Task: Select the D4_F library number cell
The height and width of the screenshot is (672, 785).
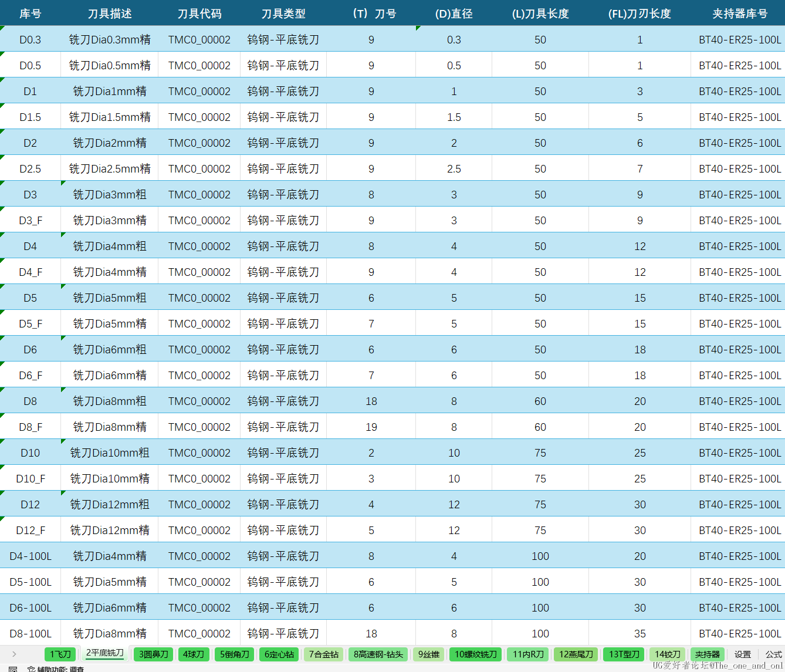Action: click(x=30, y=272)
